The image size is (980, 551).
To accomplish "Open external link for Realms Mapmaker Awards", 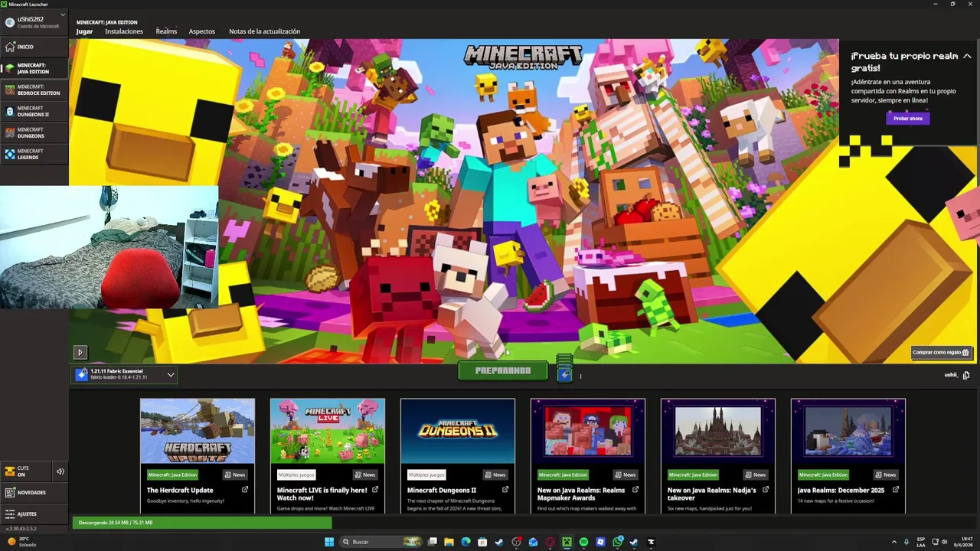I will tap(635, 490).
